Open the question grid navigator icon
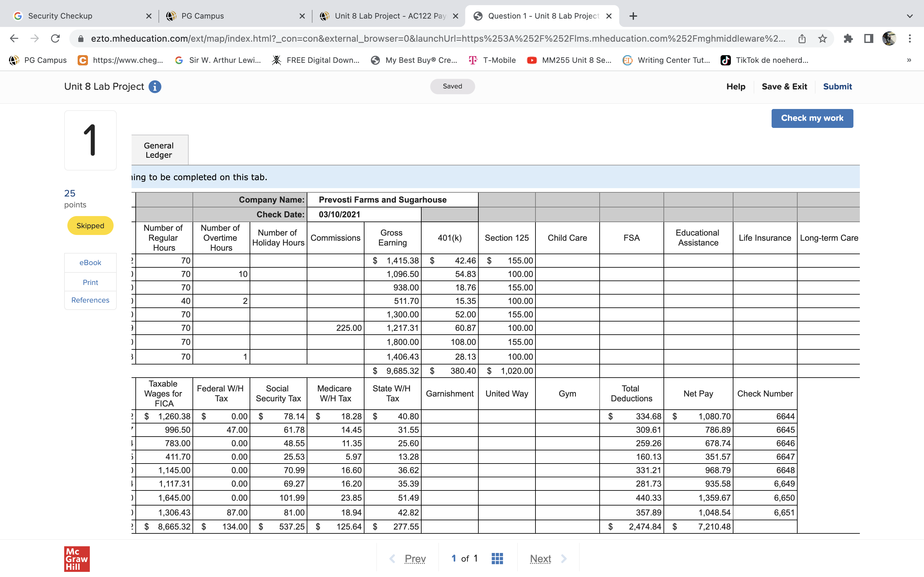The height and width of the screenshot is (577, 924). (x=497, y=558)
